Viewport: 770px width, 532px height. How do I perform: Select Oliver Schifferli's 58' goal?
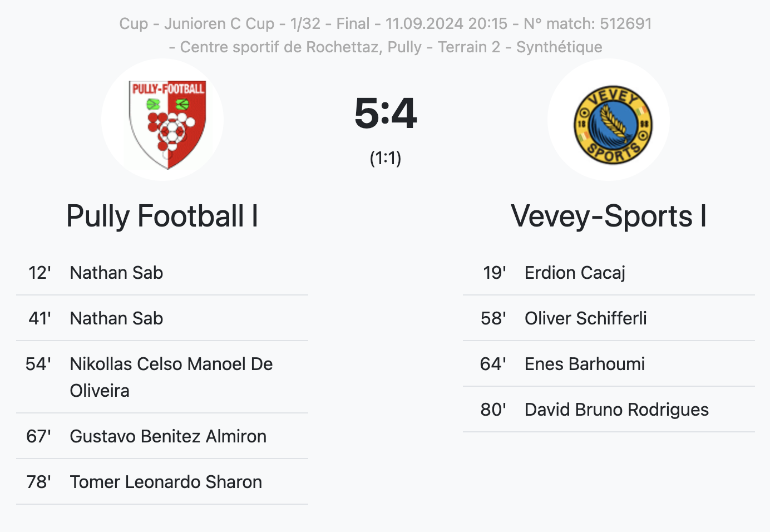[x=609, y=318]
